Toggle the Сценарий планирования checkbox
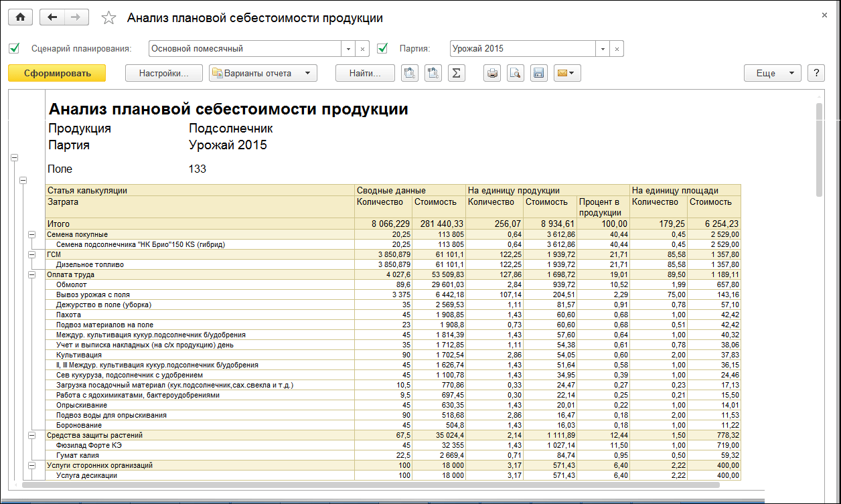 pos(14,48)
